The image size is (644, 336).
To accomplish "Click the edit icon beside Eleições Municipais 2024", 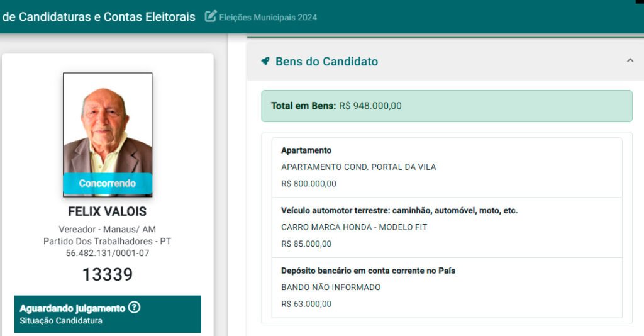I will point(211,16).
